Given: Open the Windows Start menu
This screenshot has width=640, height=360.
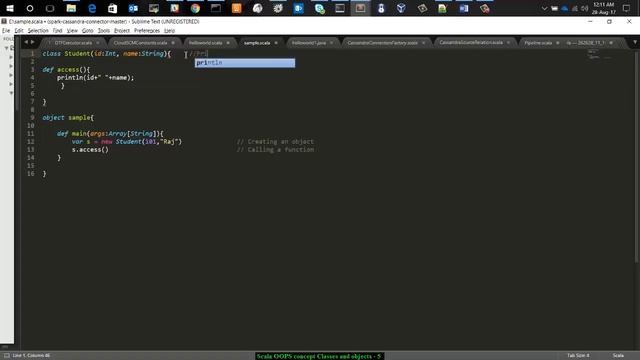Looking at the screenshot, I should (x=10, y=8).
